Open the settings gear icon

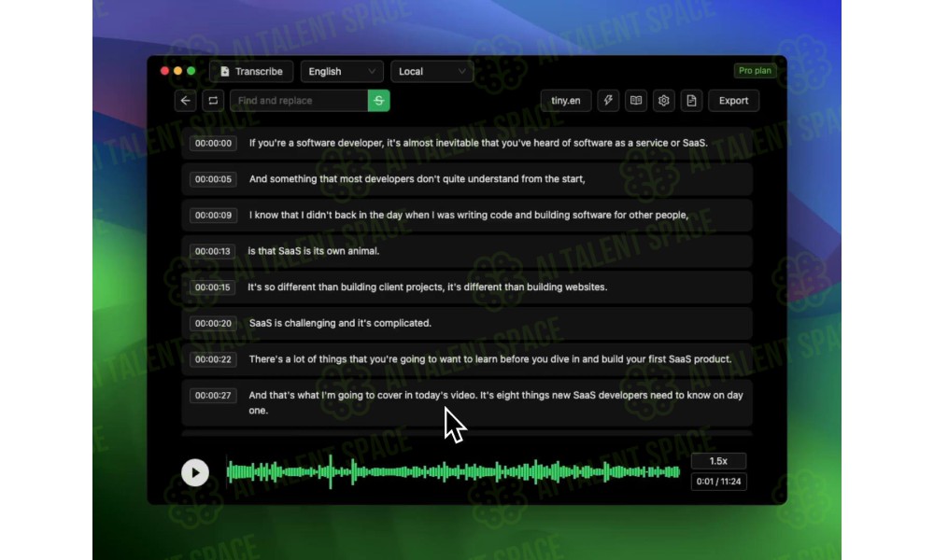[663, 101]
